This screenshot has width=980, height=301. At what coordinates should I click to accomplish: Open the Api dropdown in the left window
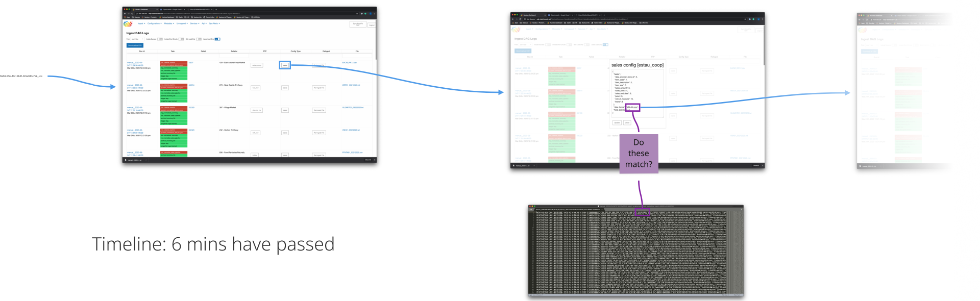204,23
